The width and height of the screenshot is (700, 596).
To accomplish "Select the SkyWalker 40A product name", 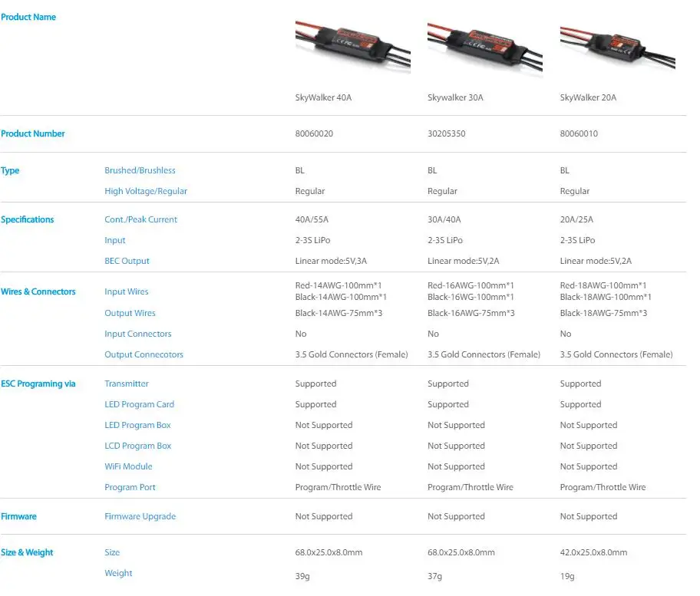I will [x=323, y=97].
